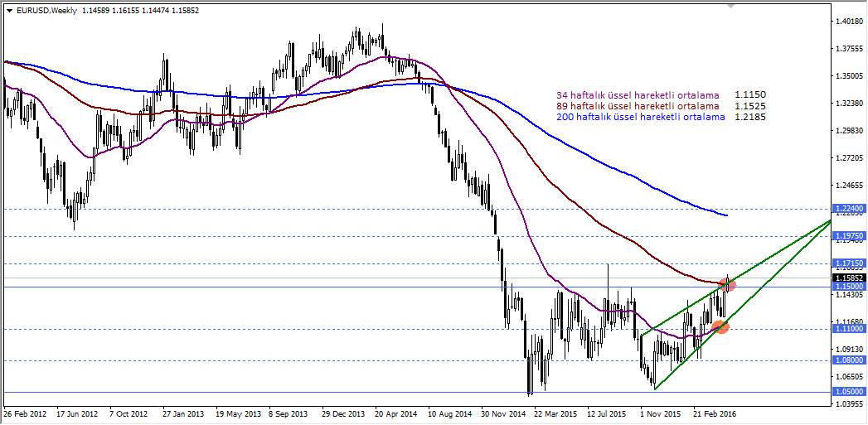Click the triangle arrow beside EURUSD,Weekly title
Screen dimensions: 868x425
click(9, 9)
